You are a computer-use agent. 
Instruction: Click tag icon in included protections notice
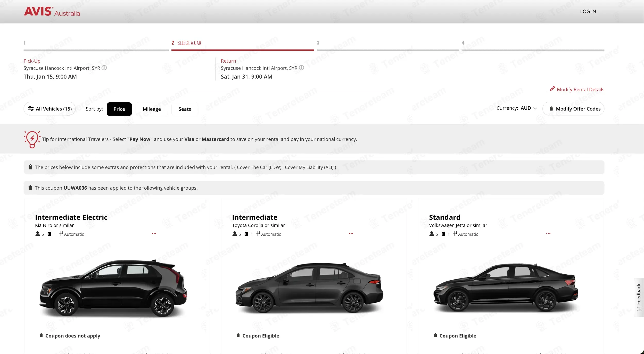(30, 167)
